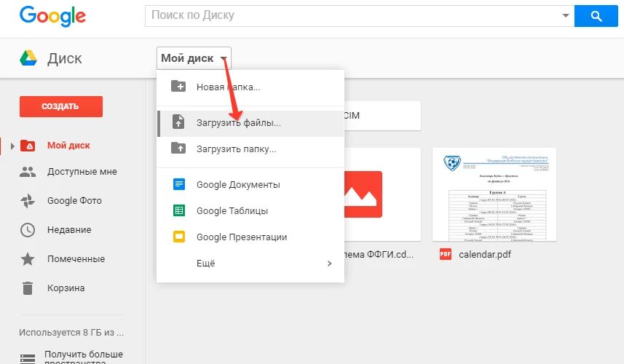Click the blue Google Документы icon
624x364 pixels.
click(179, 184)
